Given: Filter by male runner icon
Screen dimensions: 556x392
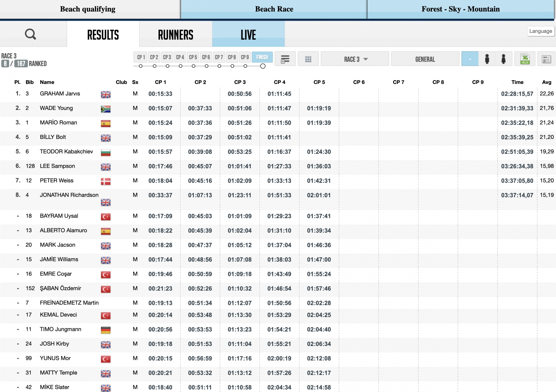Looking at the screenshot, I should [x=487, y=59].
